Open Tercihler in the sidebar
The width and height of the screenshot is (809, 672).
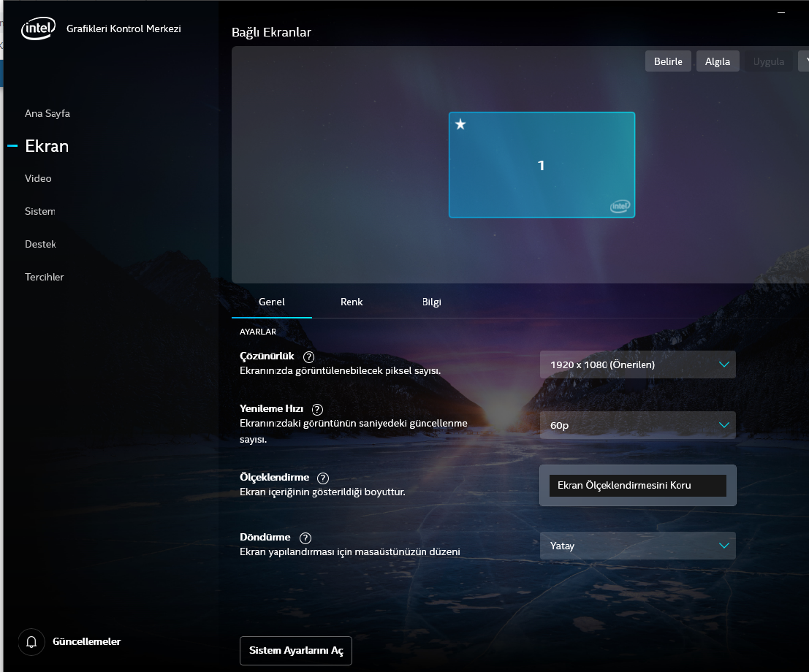pos(45,277)
